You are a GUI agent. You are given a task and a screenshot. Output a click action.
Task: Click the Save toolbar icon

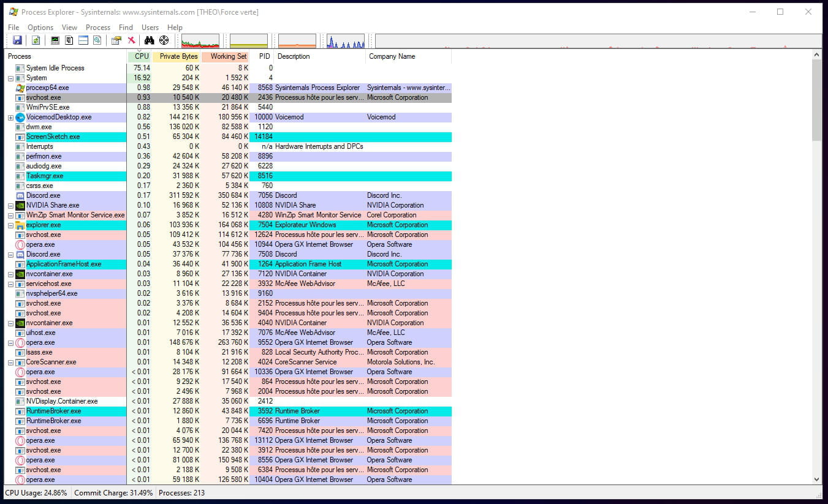(17, 40)
